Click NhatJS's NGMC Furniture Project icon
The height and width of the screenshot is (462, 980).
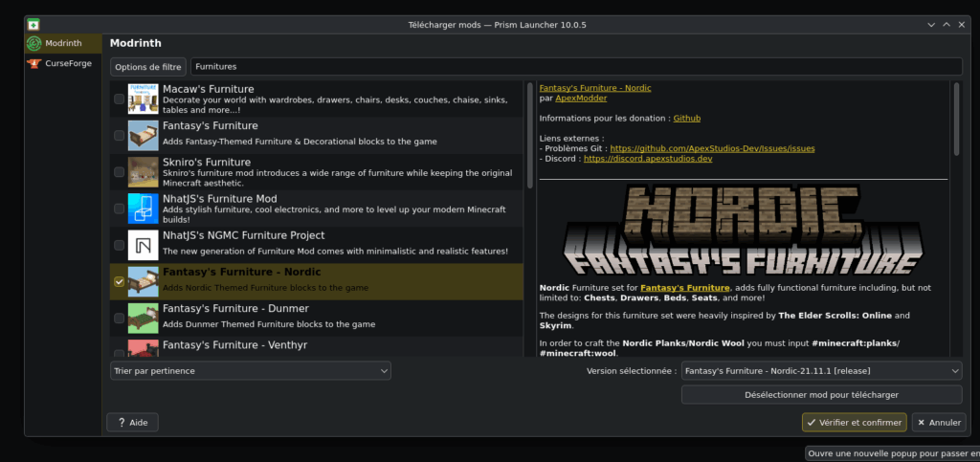143,245
